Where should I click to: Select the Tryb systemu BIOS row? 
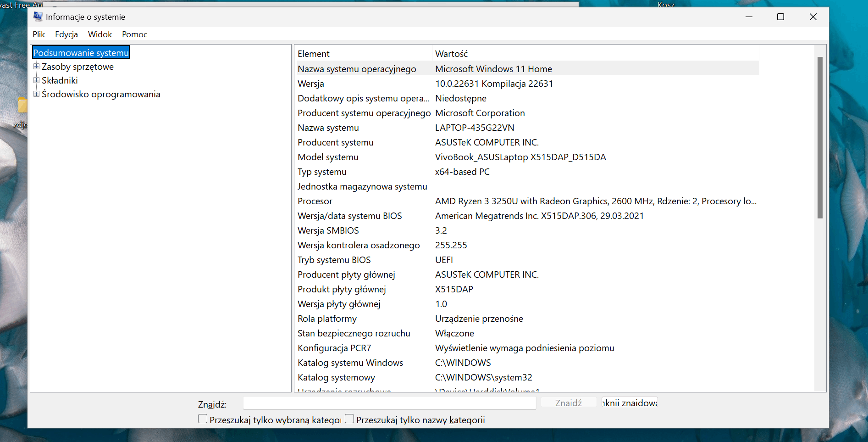pyautogui.click(x=527, y=260)
